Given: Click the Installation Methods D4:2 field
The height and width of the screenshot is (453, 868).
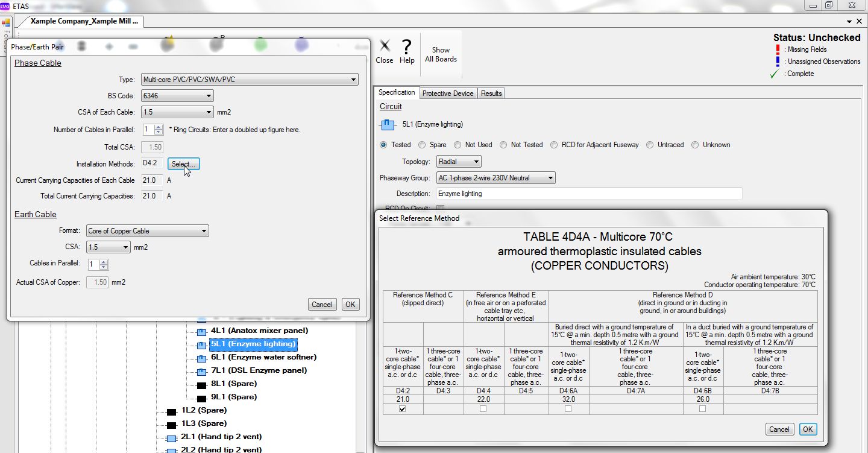Looking at the screenshot, I should 152,164.
